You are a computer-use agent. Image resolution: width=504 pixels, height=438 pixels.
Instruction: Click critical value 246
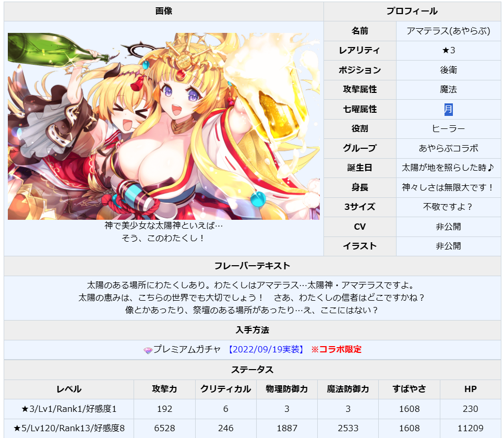click(x=225, y=429)
